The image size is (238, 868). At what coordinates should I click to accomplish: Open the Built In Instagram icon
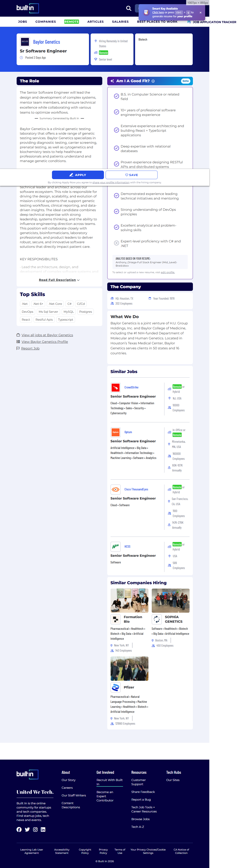(x=35, y=829)
